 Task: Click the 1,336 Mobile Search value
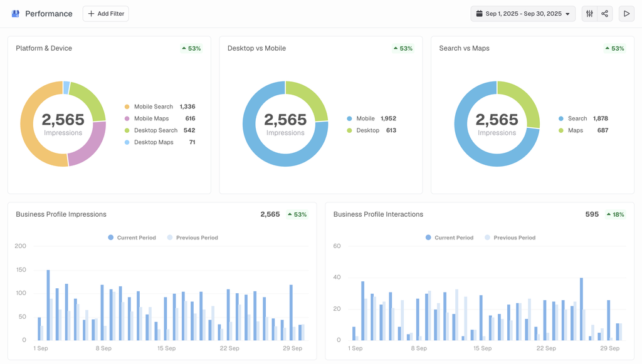187,107
